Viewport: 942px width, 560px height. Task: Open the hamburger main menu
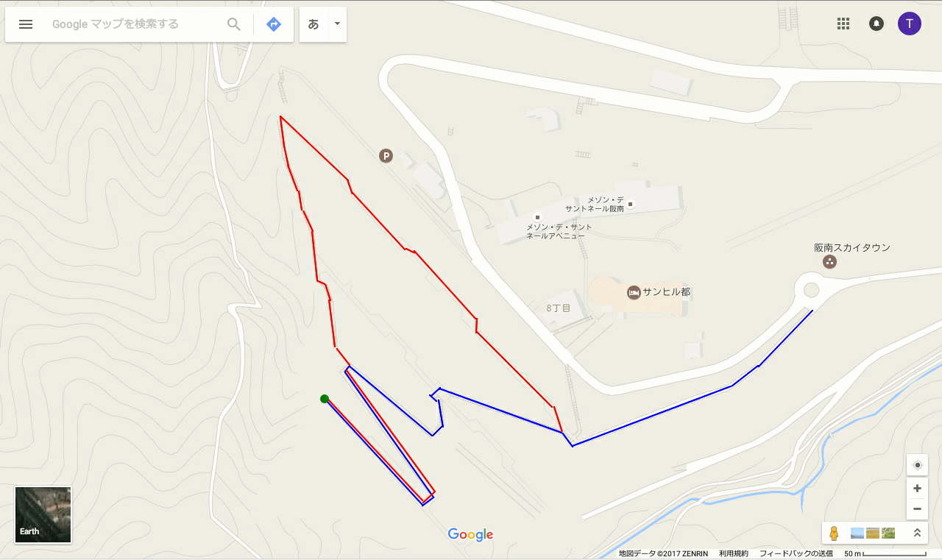click(26, 24)
